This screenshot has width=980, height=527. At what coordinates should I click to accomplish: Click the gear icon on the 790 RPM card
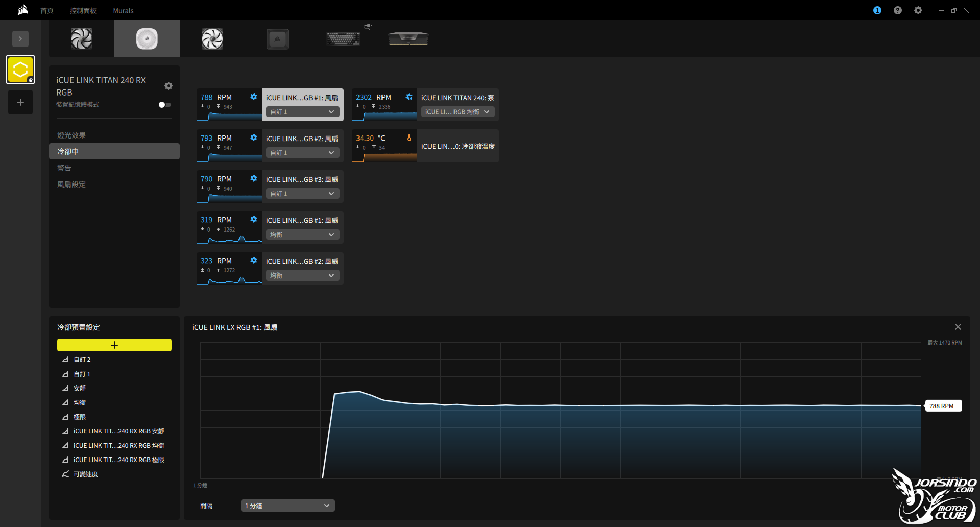tap(254, 178)
